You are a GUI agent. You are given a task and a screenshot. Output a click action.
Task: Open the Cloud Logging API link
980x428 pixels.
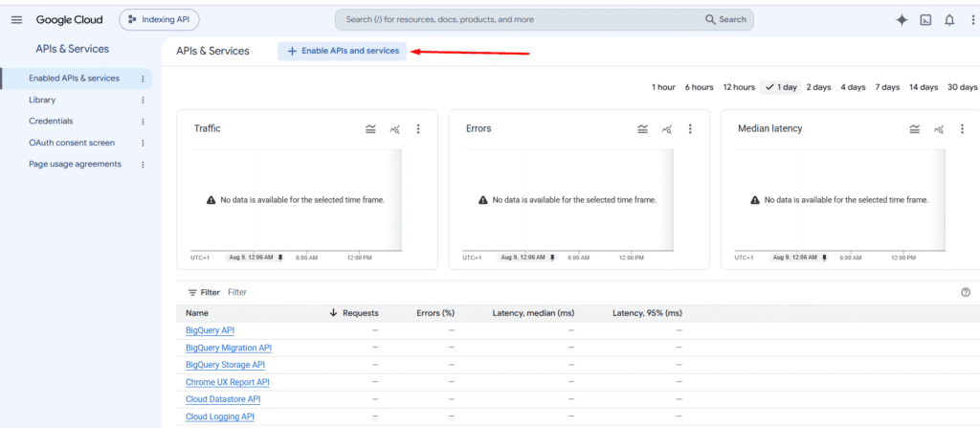tap(220, 417)
